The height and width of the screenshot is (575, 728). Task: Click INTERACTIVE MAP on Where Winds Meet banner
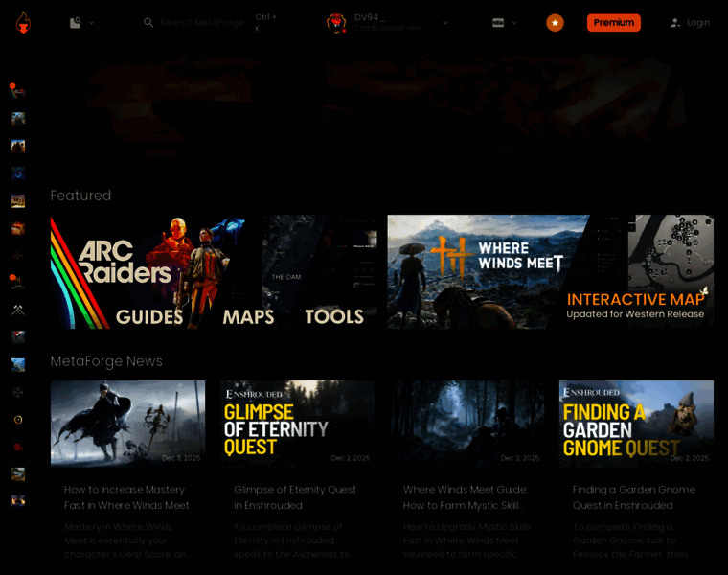click(x=636, y=299)
